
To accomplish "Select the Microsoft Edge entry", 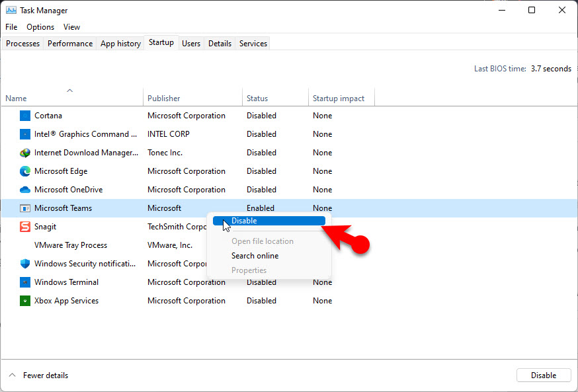I will click(x=61, y=171).
